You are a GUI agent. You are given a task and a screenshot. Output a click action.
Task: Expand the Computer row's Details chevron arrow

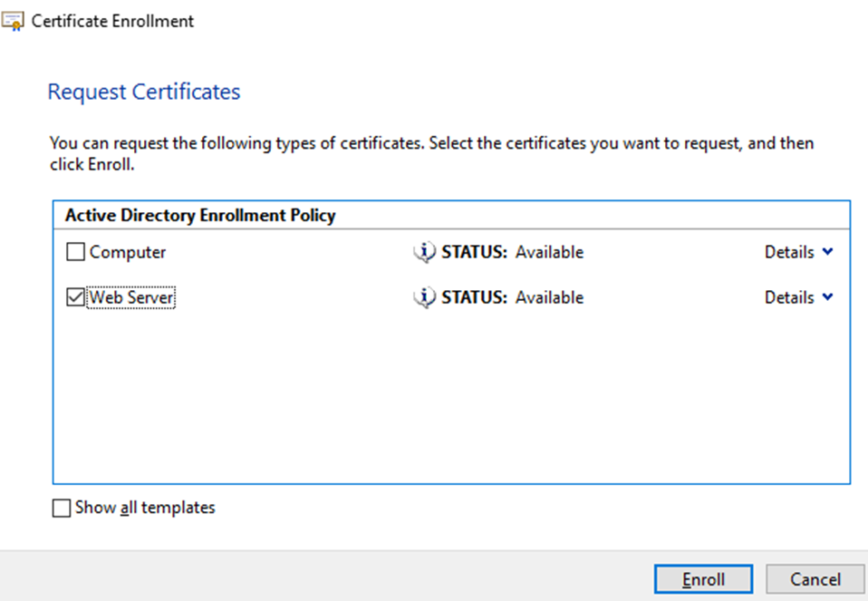(827, 253)
